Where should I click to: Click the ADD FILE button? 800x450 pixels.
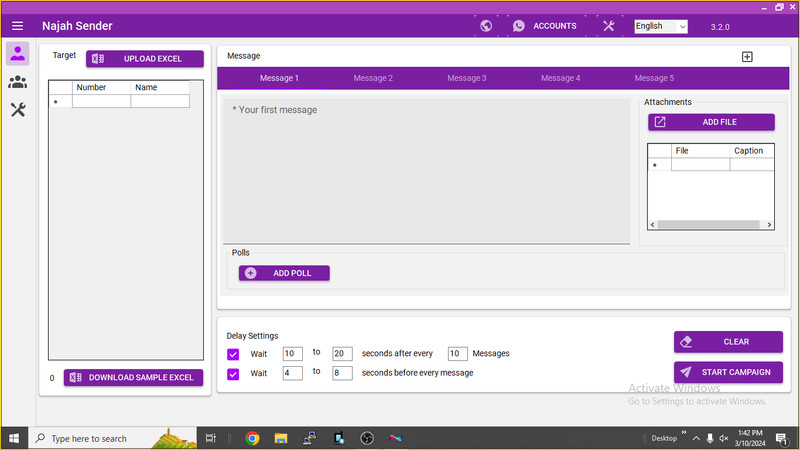(711, 122)
